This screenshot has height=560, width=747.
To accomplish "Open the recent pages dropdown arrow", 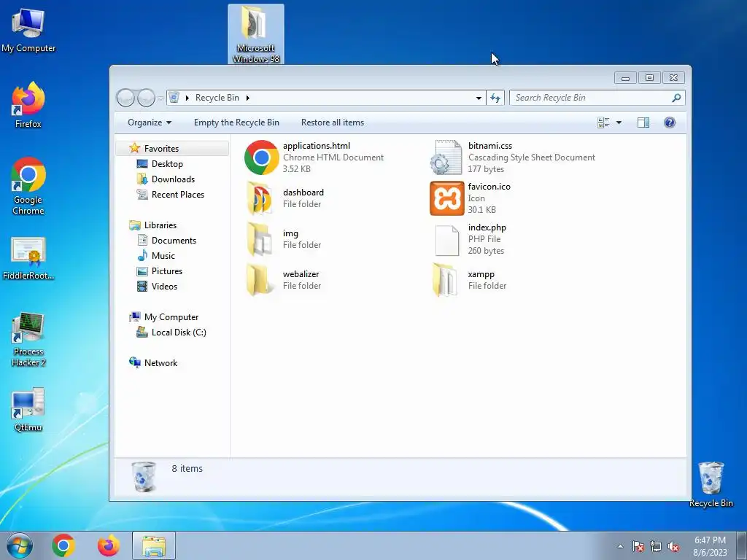I will tap(160, 98).
